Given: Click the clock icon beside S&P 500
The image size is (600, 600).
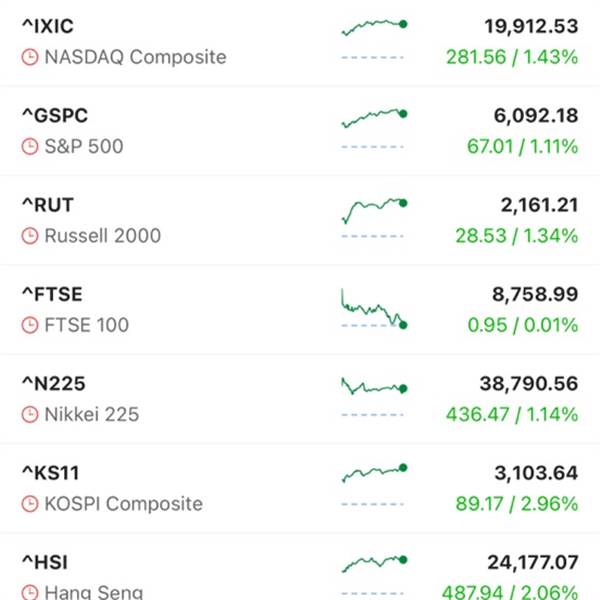Looking at the screenshot, I should pyautogui.click(x=30, y=147).
